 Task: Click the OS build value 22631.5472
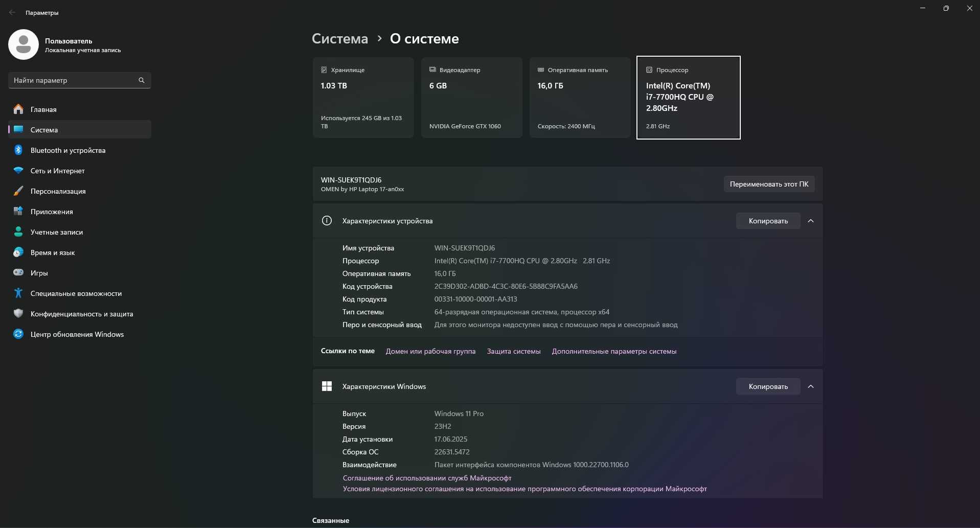[x=452, y=452]
